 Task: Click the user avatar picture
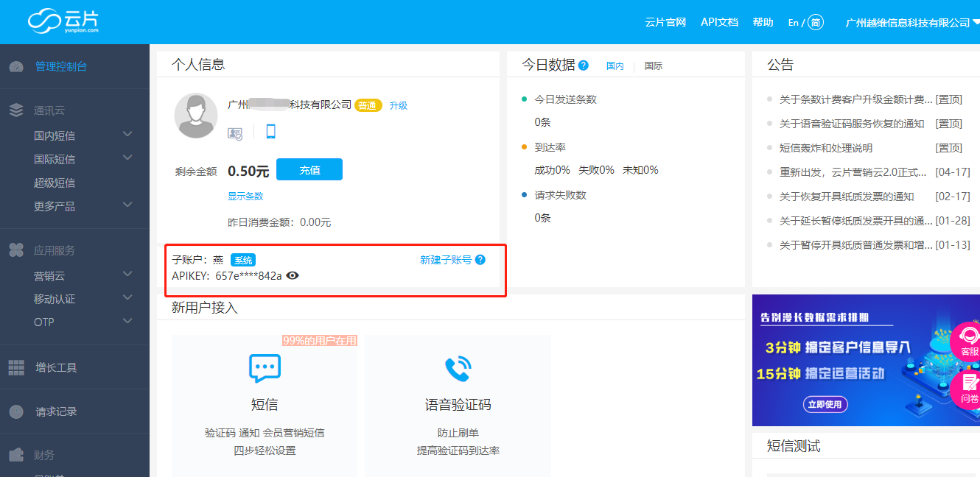[196, 116]
